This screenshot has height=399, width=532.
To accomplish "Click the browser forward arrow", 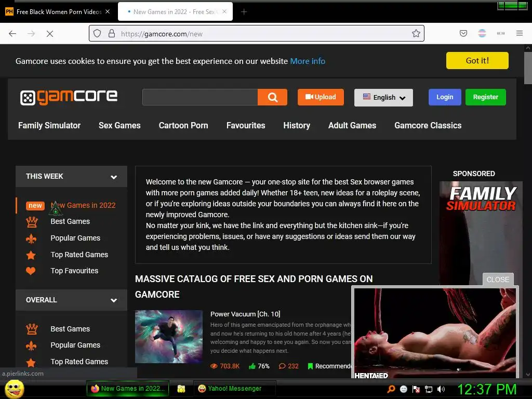I will pyautogui.click(x=31, y=34).
